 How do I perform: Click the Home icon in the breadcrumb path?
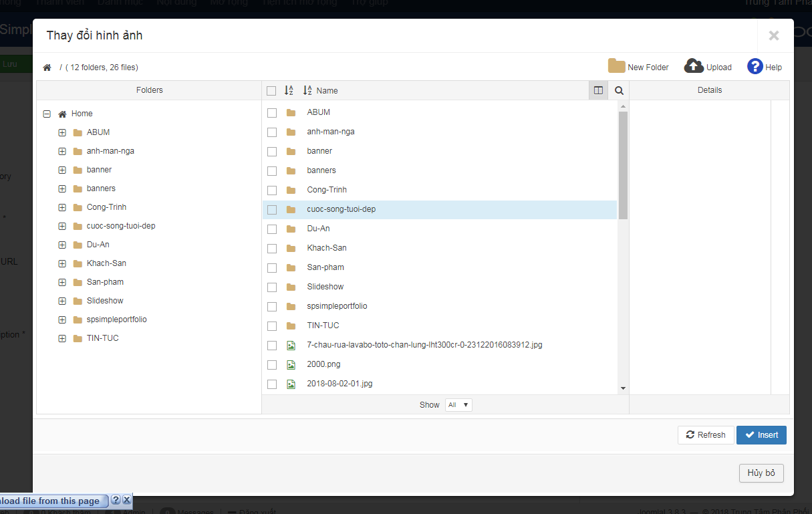click(47, 68)
